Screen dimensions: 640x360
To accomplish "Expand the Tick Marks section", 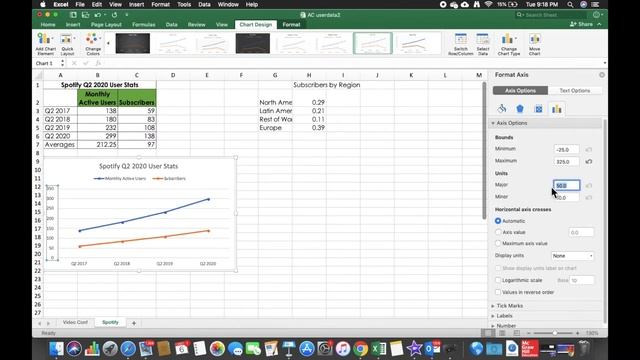I will (493, 306).
